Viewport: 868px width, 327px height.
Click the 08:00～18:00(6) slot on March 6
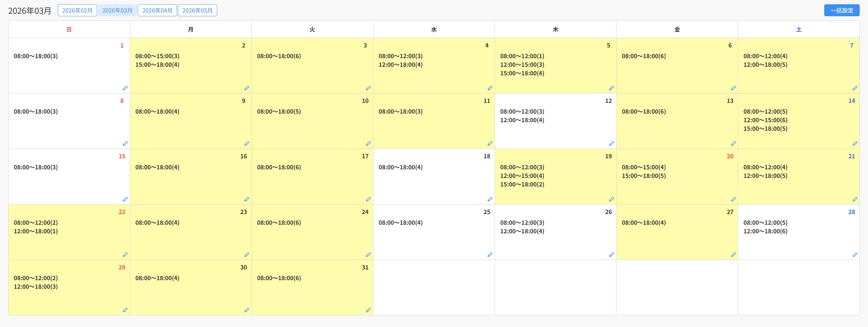click(643, 56)
